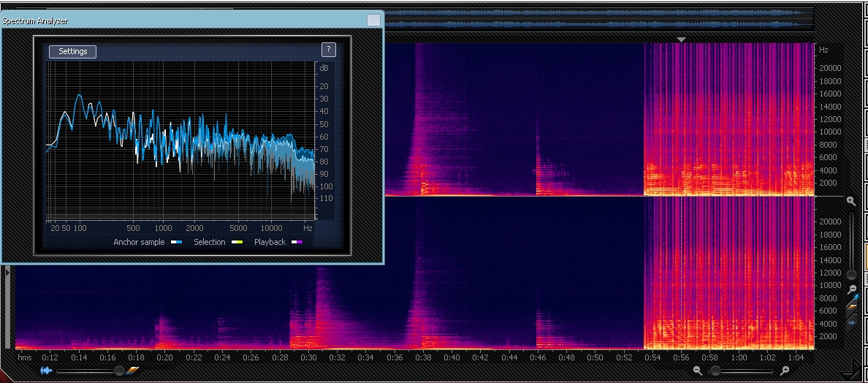
Task: Click the blue waveform view icon
Action: coord(46,371)
